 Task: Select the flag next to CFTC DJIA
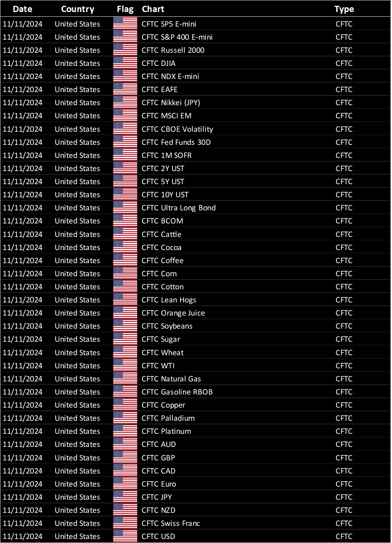(x=125, y=63)
